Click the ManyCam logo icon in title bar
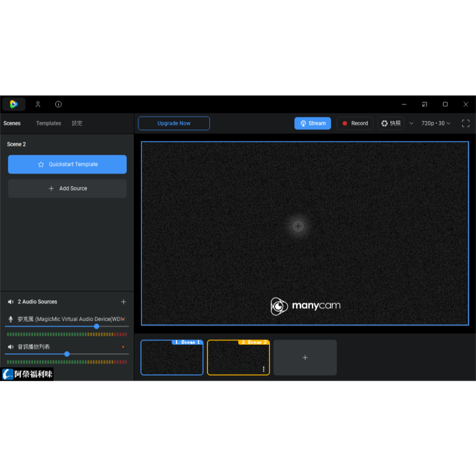Image resolution: width=476 pixels, height=476 pixels. (x=13, y=104)
